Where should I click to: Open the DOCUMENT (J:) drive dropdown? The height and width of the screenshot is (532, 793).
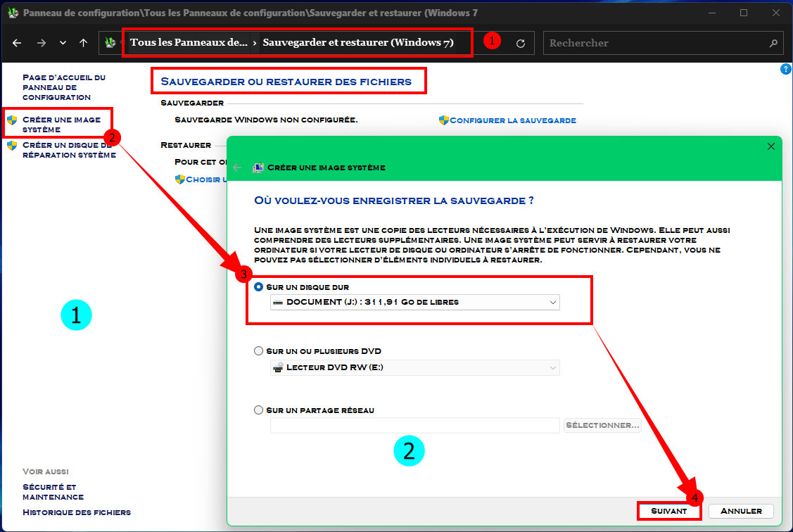414,302
